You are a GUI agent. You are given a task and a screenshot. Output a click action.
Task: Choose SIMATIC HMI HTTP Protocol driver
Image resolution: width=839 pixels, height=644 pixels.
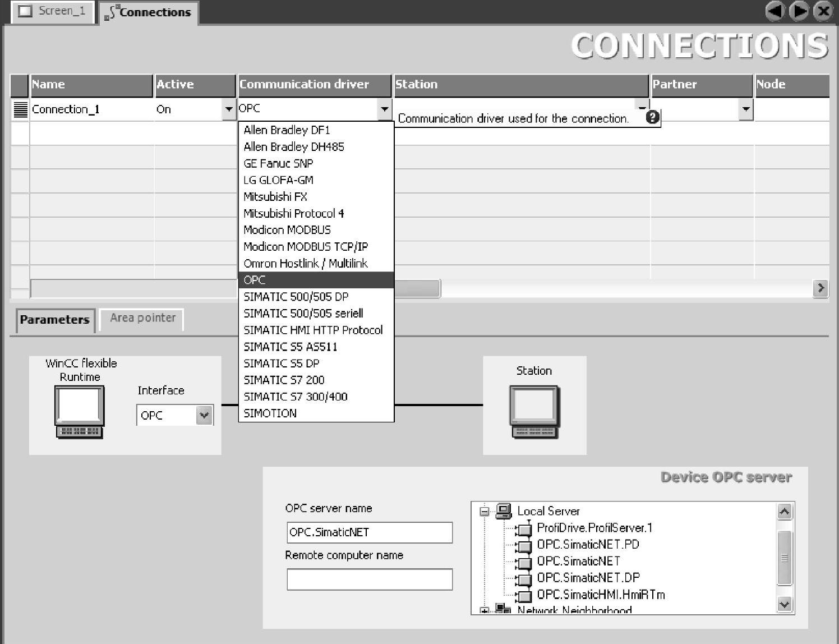click(316, 330)
